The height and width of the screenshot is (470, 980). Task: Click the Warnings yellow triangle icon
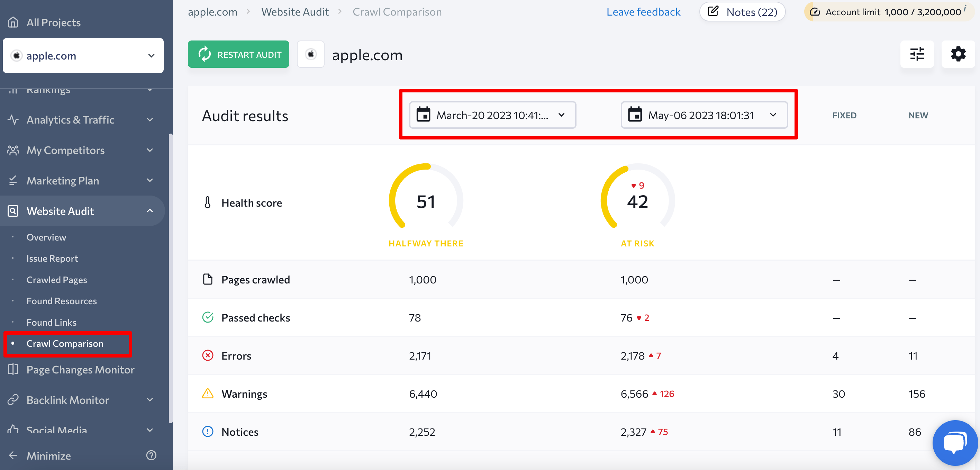click(207, 393)
